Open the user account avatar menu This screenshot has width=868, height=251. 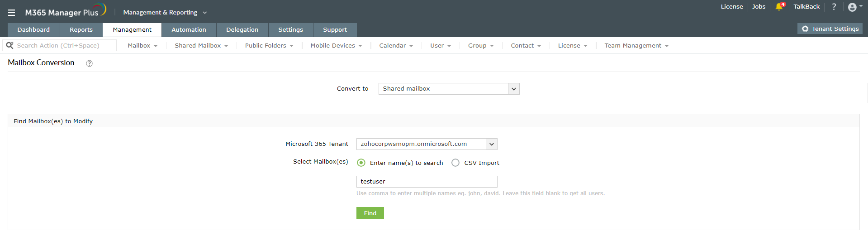tap(853, 7)
